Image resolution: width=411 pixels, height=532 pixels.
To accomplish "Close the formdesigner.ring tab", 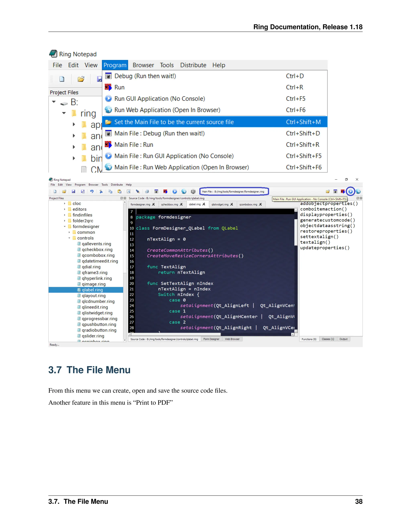I will pos(153,204).
